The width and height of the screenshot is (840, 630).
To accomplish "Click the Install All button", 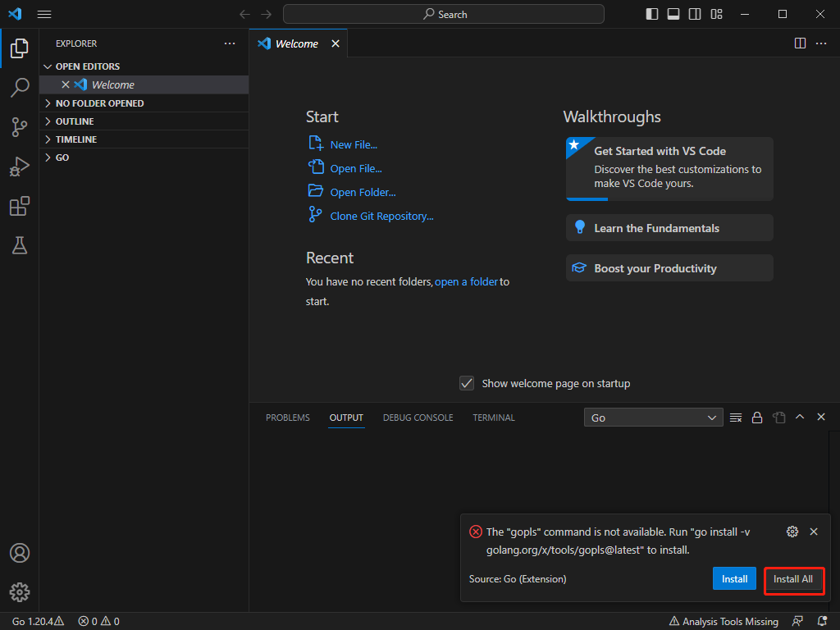I will click(x=793, y=579).
